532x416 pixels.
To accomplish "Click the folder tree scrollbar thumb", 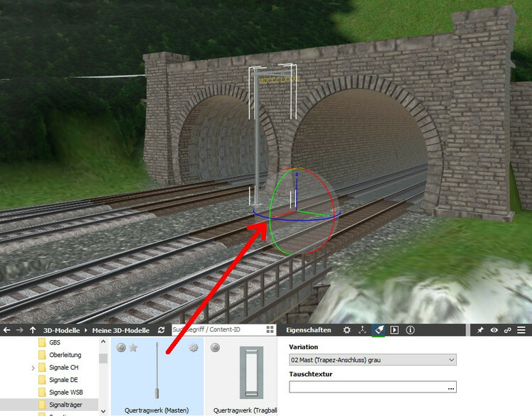I will (x=103, y=358).
